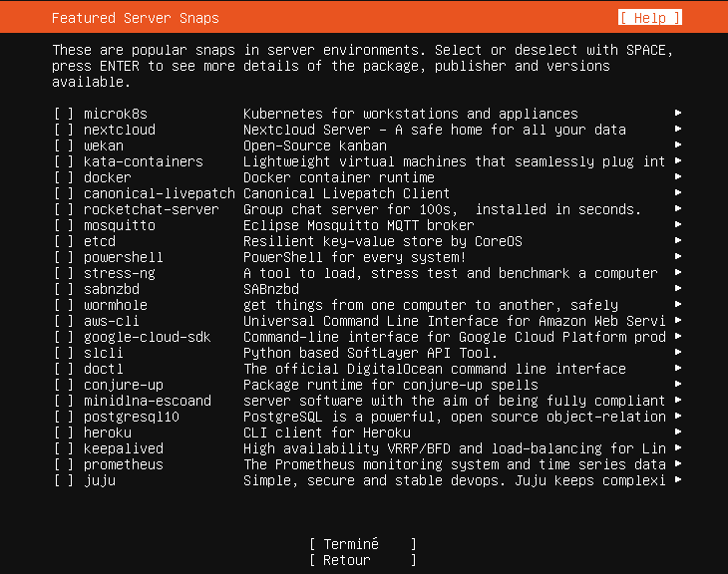728x574 pixels.
Task: Toggle the stress-ng checkbox
Action: click(64, 273)
